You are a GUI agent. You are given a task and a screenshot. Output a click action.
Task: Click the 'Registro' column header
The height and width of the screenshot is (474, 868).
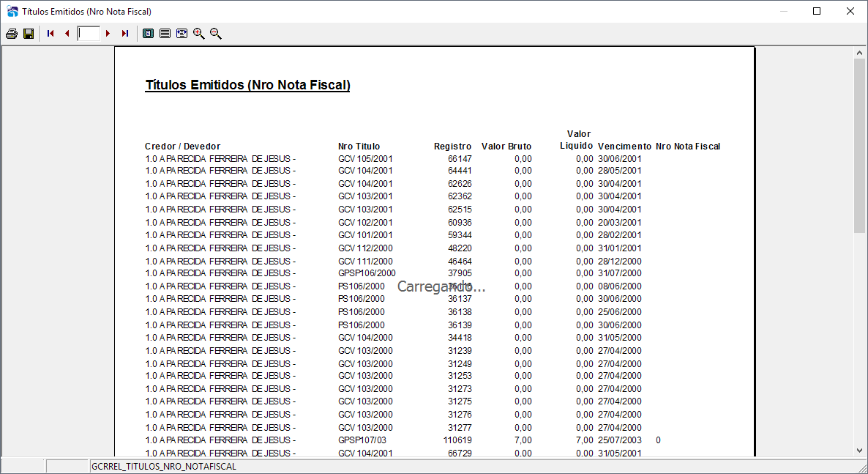(x=452, y=147)
